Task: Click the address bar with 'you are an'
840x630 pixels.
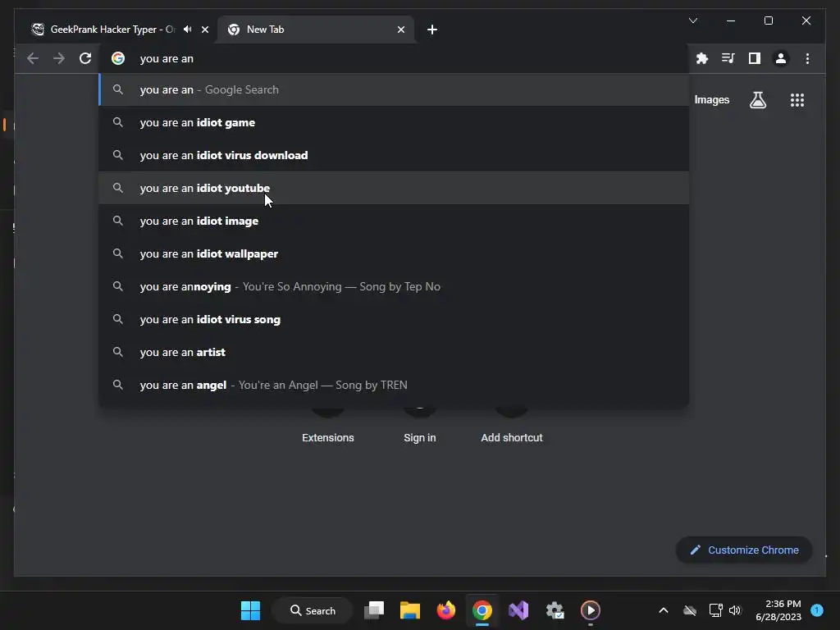Action: tap(394, 58)
